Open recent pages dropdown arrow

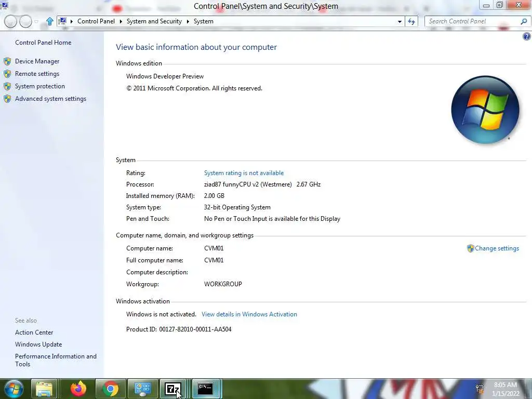(36, 22)
